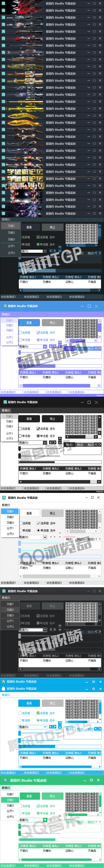Check the unchecked 选择框 box in the black-skin window
Image resolution: width=104 pixels, height=868 pixels.
[20, 429]
